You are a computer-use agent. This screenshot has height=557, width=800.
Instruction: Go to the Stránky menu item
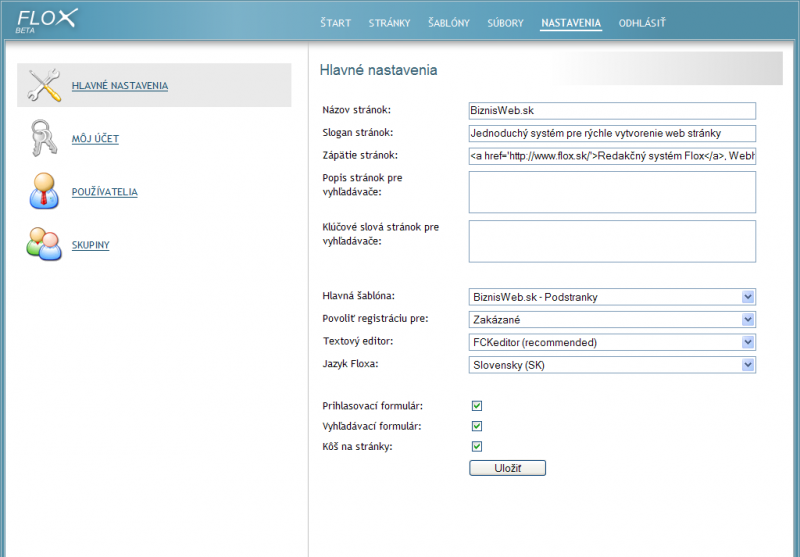[x=389, y=23]
